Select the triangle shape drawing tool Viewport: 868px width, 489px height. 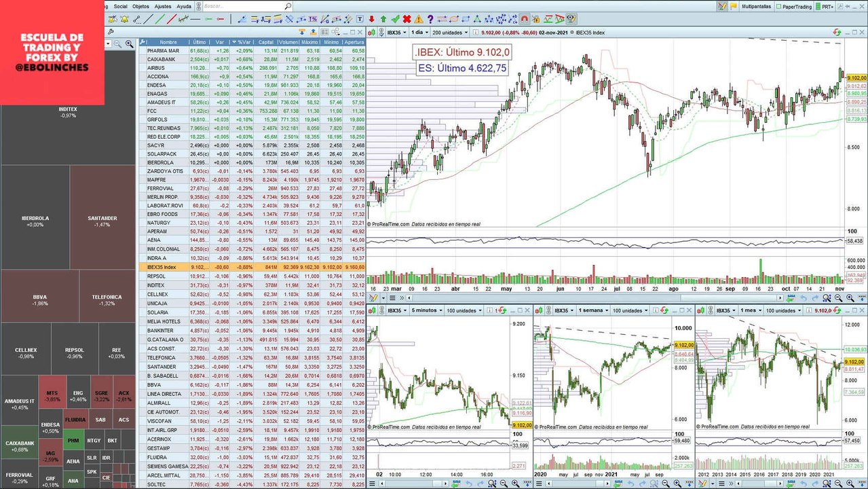(476, 19)
